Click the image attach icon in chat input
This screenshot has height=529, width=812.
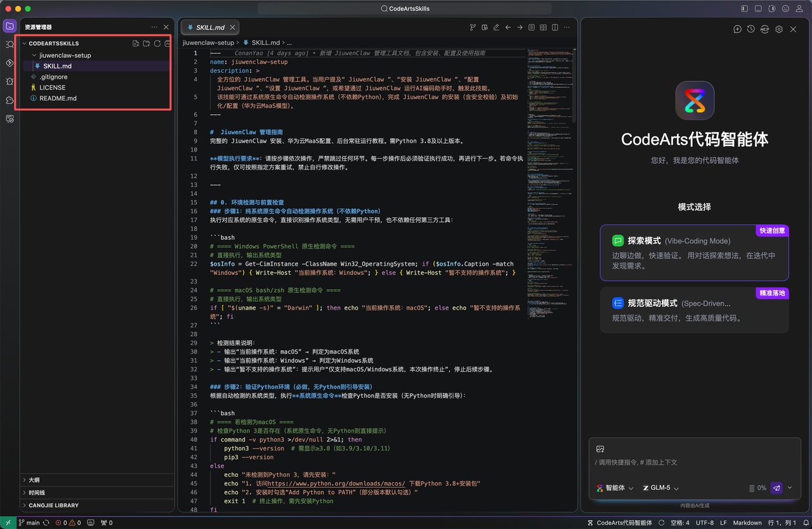click(x=600, y=449)
